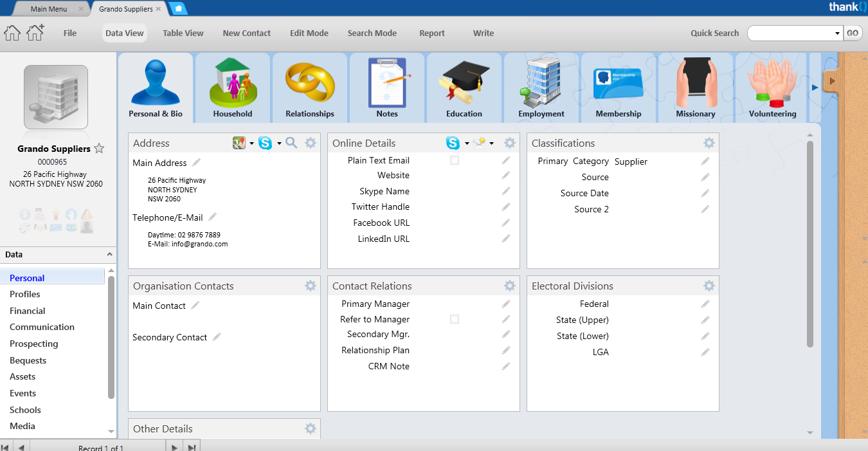This screenshot has width=868, height=451.
Task: Click the magnifier search icon in Address panel
Action: [291, 143]
